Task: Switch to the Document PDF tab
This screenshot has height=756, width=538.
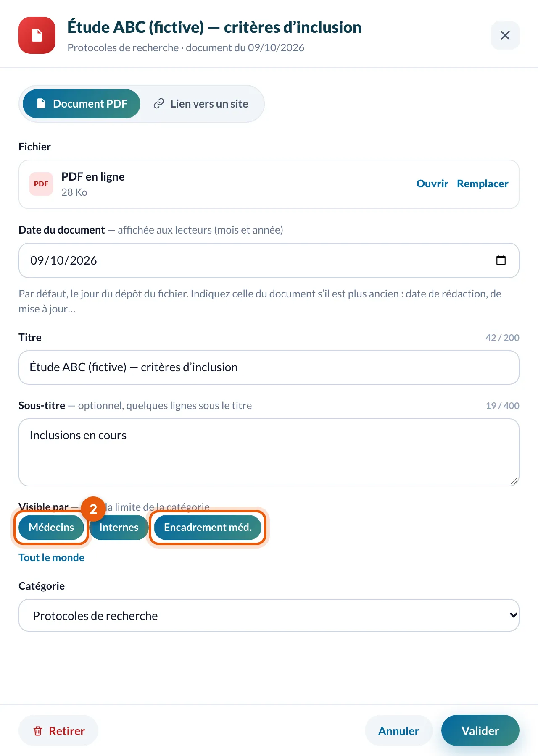Action: click(x=82, y=104)
